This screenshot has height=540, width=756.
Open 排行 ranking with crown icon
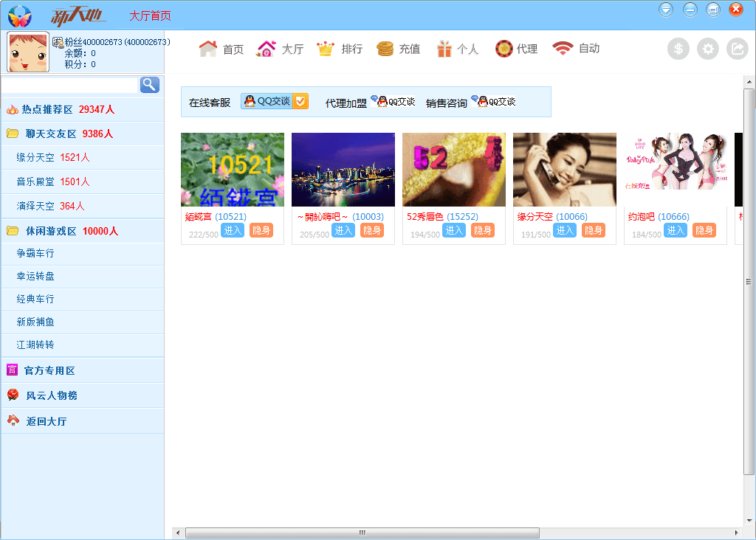pyautogui.click(x=340, y=49)
